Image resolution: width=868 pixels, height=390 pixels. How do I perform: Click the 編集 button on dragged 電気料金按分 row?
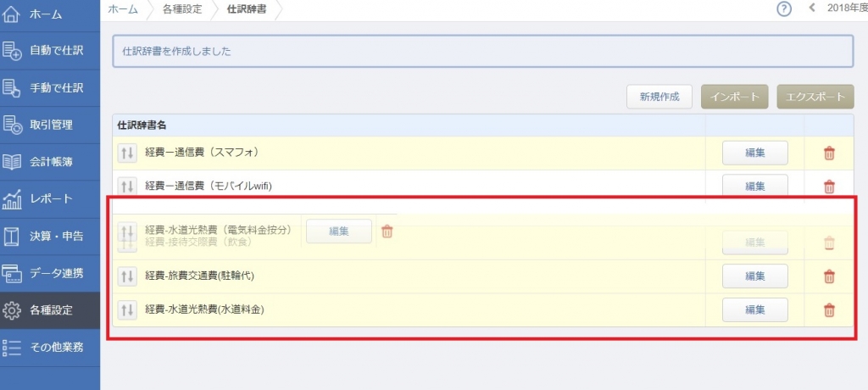point(339,231)
